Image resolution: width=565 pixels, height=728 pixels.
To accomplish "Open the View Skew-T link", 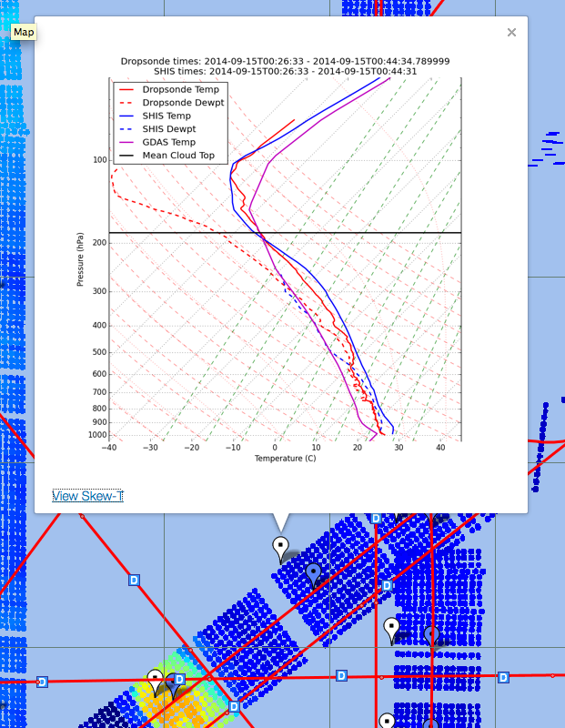I will (x=87, y=496).
